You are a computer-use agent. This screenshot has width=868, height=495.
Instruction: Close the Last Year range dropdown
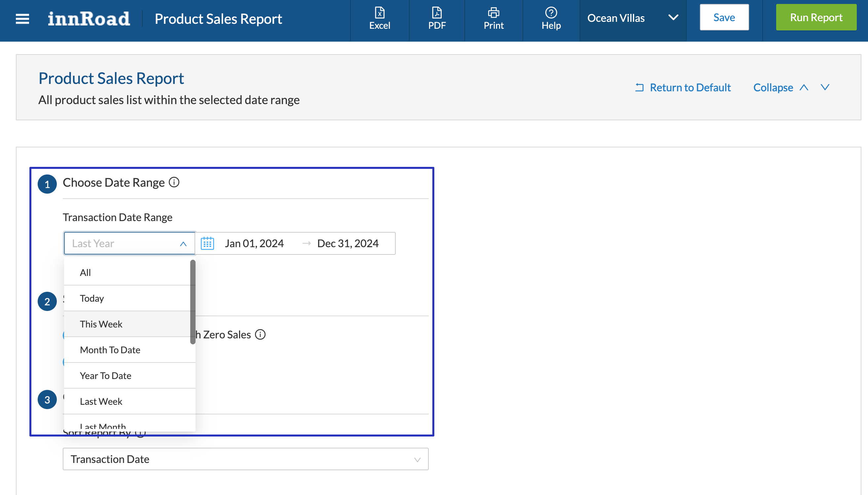point(183,244)
